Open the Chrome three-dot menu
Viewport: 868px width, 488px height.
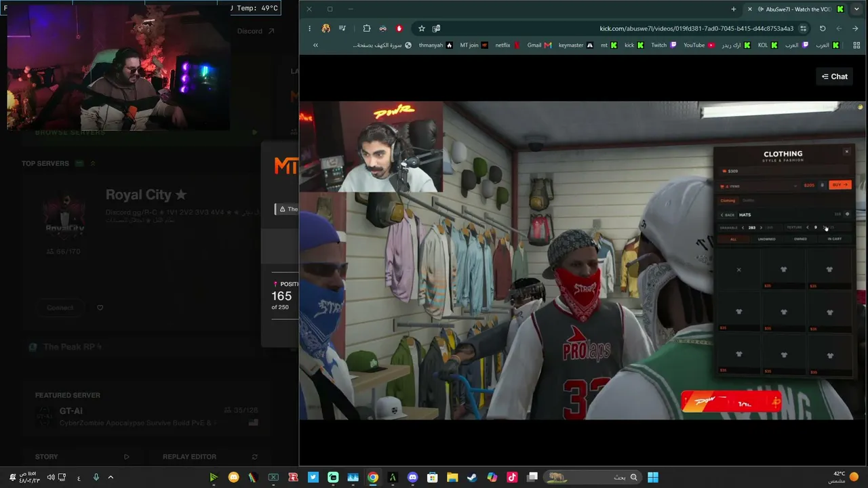pyautogui.click(x=309, y=28)
